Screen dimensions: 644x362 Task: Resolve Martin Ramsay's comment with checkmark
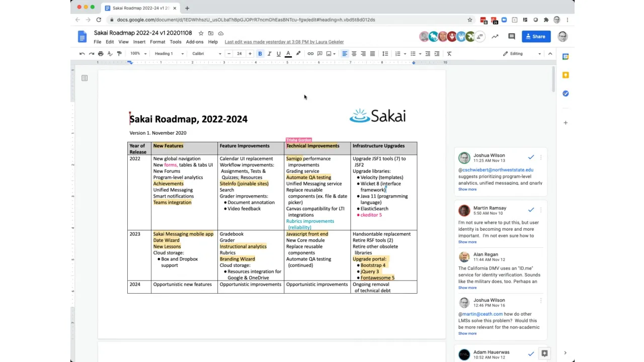click(x=531, y=210)
